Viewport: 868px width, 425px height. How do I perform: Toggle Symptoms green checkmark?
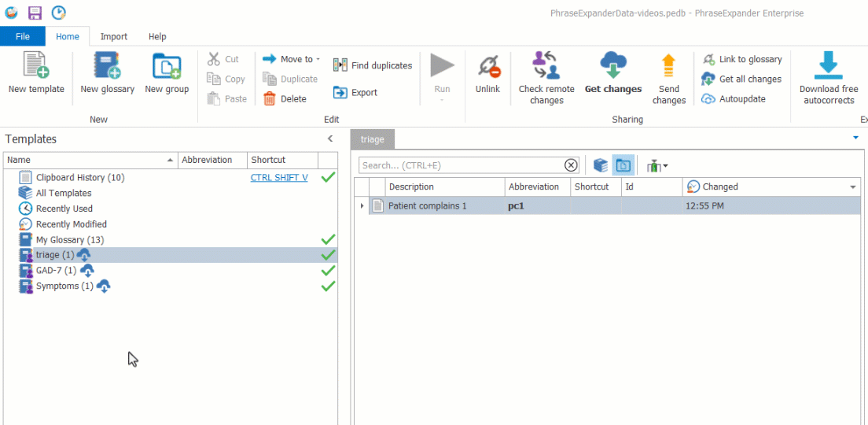(329, 286)
